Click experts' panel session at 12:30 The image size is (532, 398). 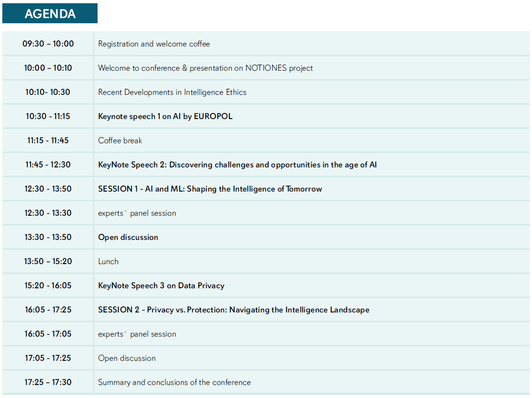(x=137, y=213)
